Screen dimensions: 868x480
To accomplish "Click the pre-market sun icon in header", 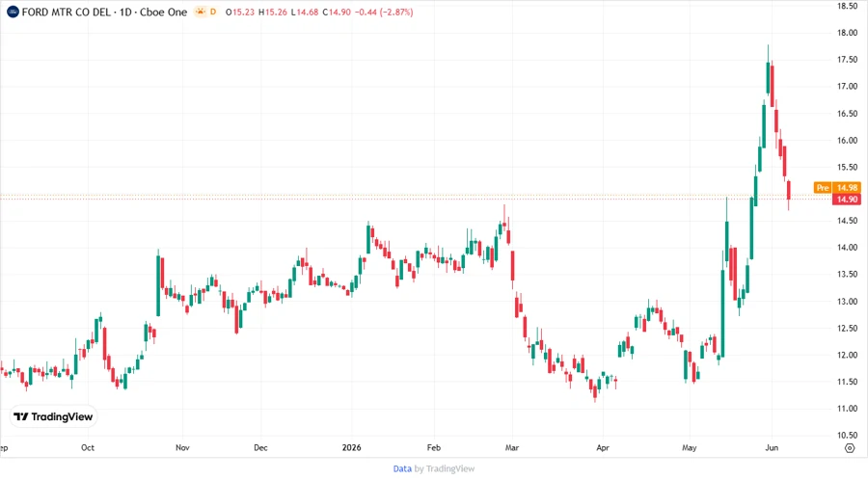I will [x=200, y=12].
